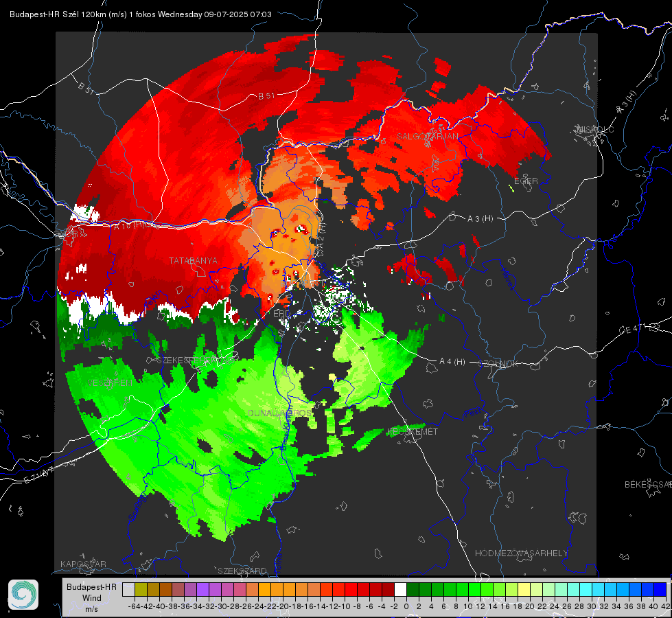
Task: Choose the bright purple swatch between -34 and -32
Action: coord(202,589)
